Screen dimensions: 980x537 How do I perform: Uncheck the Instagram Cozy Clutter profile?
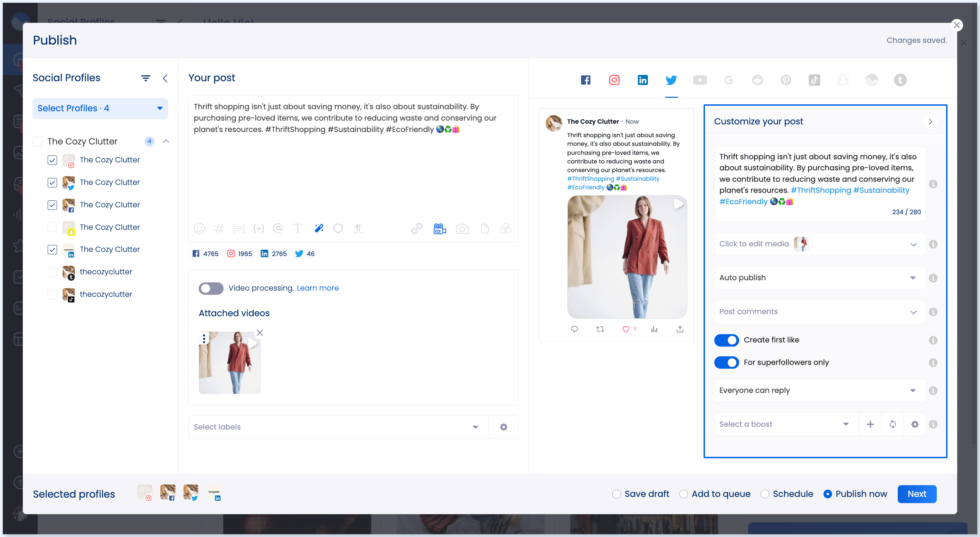pyautogui.click(x=52, y=160)
